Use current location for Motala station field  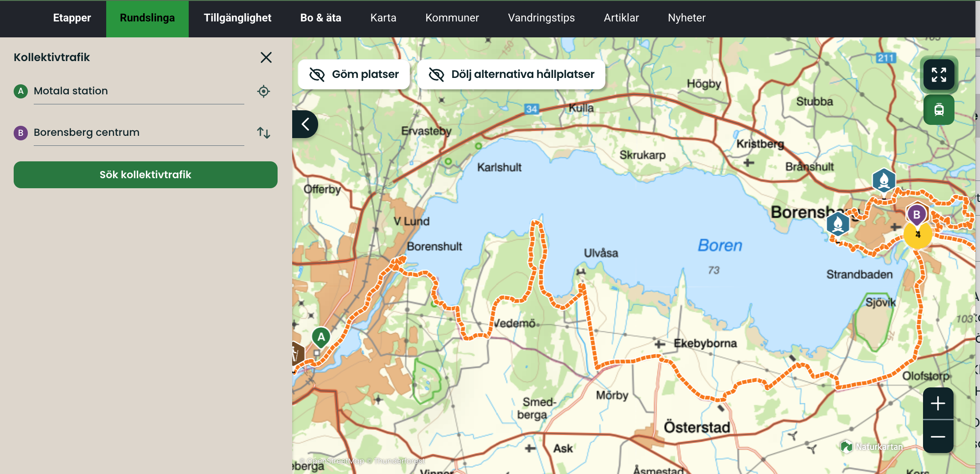click(263, 91)
